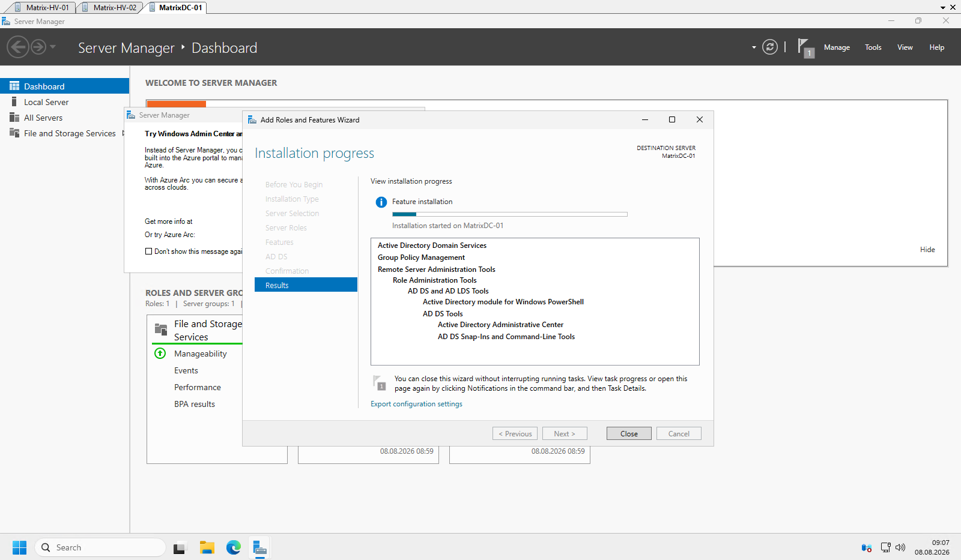Image resolution: width=961 pixels, height=560 pixels.
Task: Click the Manageability status icon in the tile
Action: coord(160,354)
